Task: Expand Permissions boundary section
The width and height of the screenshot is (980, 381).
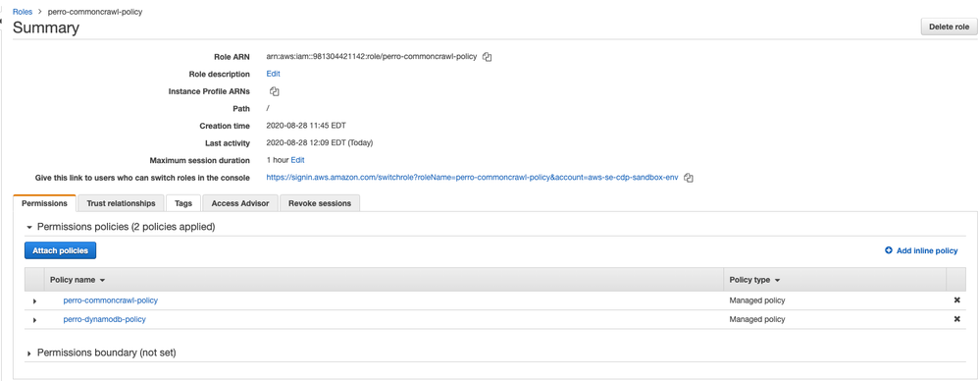Action: 29,354
